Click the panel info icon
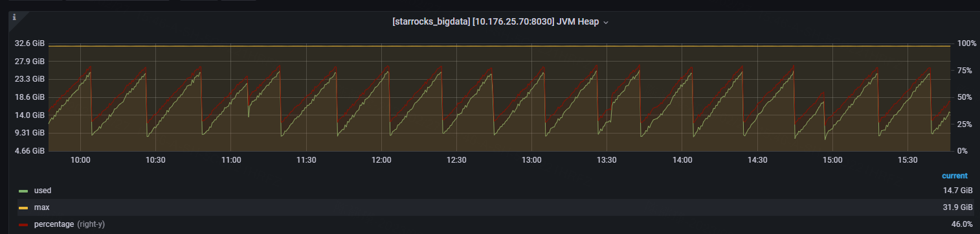This screenshot has height=234, width=980. pyautogui.click(x=14, y=17)
